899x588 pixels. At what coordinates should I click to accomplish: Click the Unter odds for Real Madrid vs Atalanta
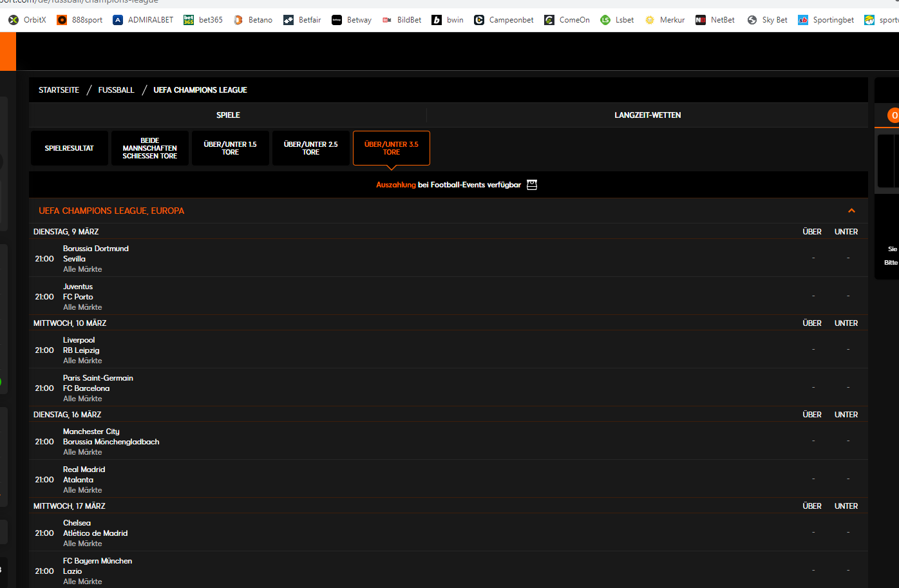pos(848,479)
